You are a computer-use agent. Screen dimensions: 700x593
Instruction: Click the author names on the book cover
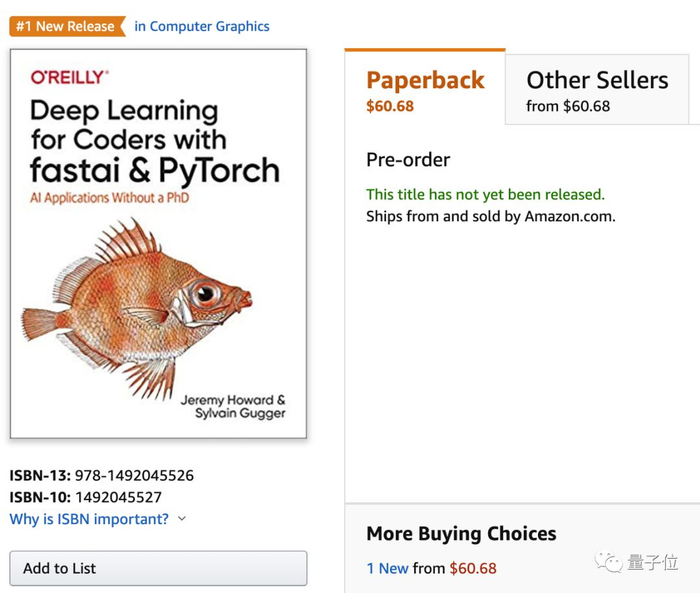coord(233,406)
